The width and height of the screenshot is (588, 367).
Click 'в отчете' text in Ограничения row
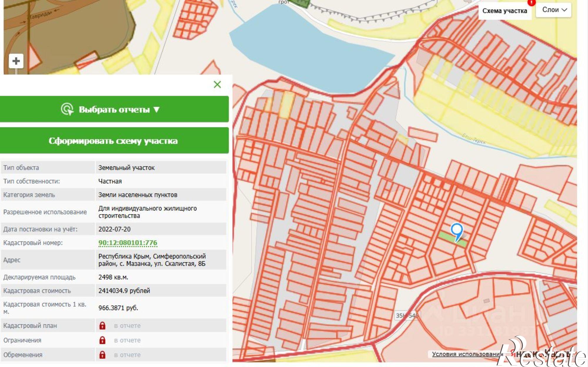click(127, 340)
